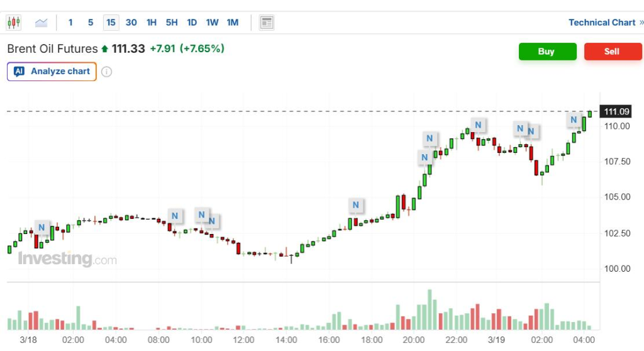The width and height of the screenshot is (644, 351).
Task: Open the N news marker near 18:00
Action: (x=356, y=204)
